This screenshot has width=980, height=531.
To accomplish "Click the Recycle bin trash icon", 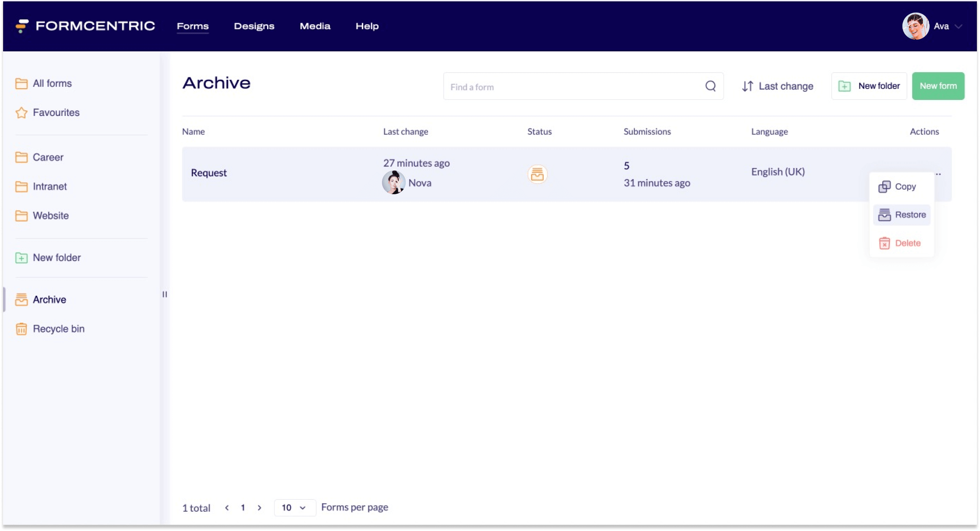I will click(x=21, y=329).
